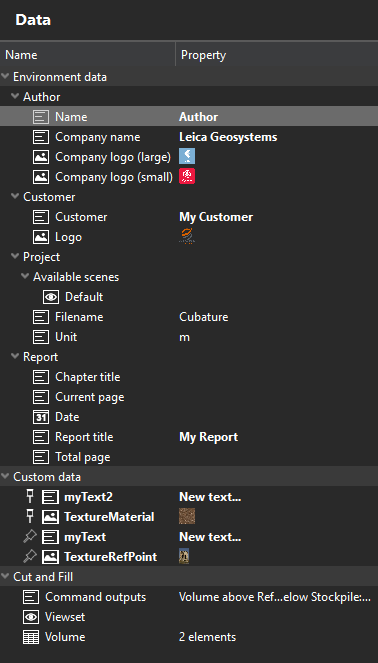Viewport: 378px width, 663px height.
Task: Open the Customer Logo thumbnail
Action: pos(187,236)
